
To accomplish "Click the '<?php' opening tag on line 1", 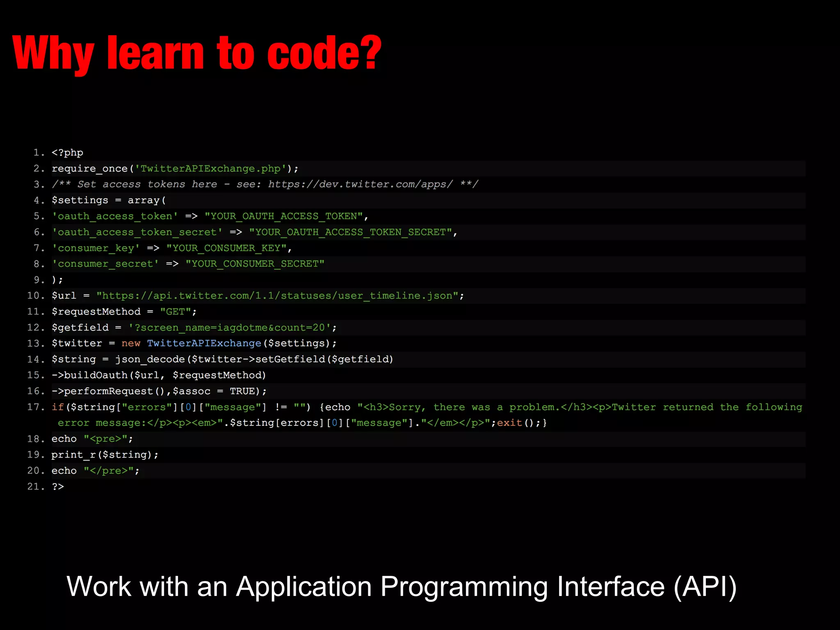I will click(x=67, y=153).
